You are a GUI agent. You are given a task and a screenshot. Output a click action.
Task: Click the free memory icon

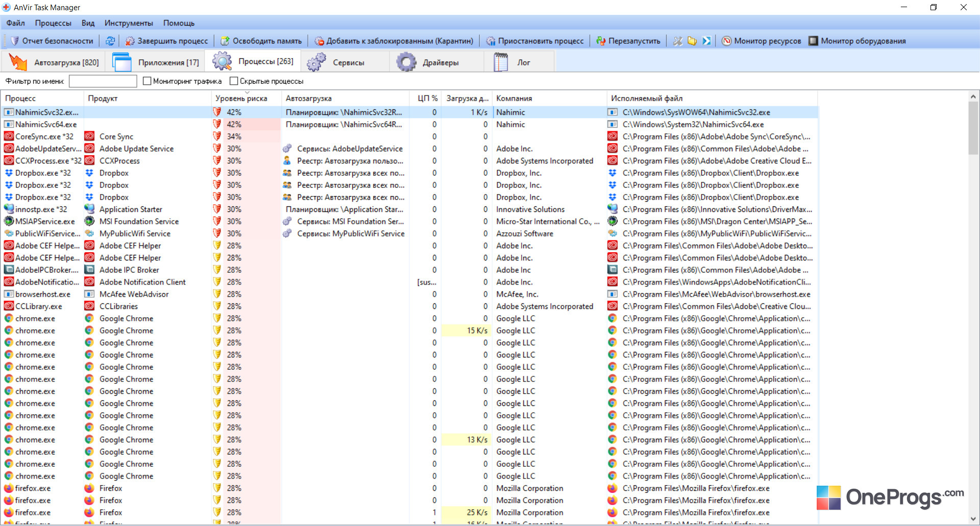point(225,41)
